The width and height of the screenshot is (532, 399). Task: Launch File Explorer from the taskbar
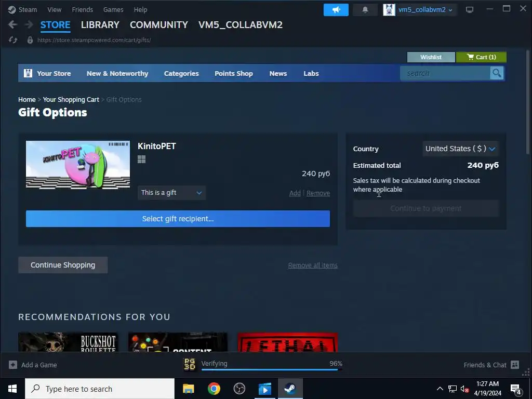(188, 389)
